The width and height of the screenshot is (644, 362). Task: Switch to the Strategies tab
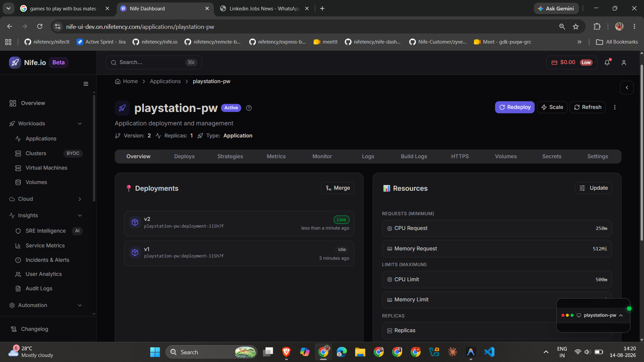(230, 157)
